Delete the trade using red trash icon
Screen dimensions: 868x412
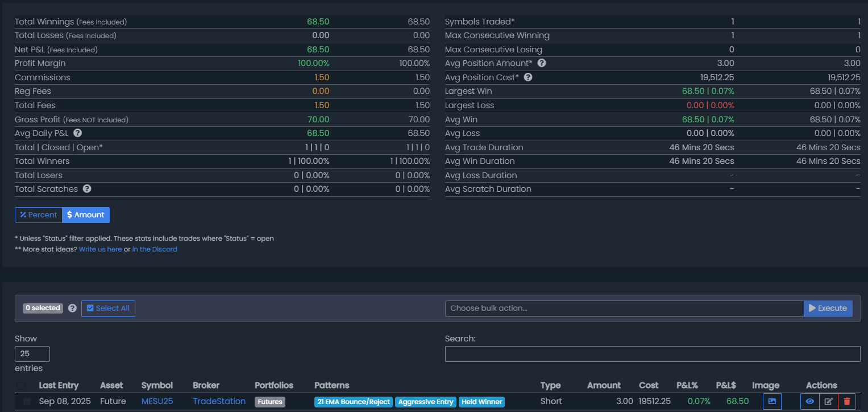(x=847, y=401)
